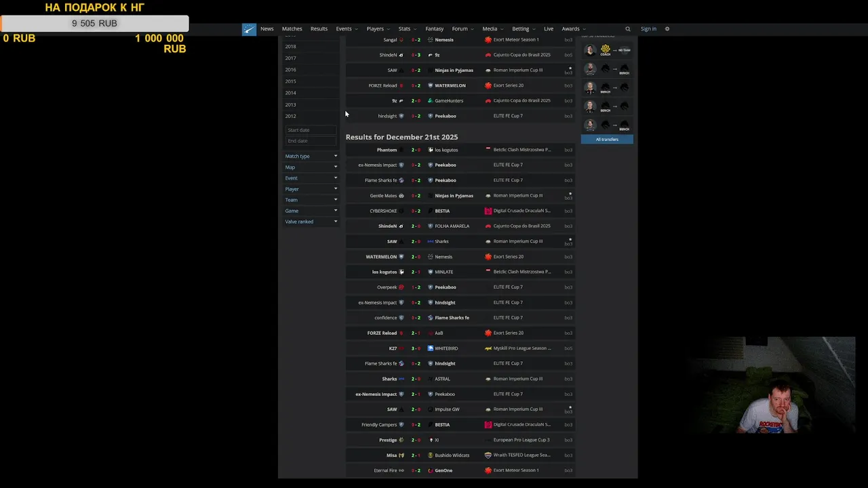Click the End date field
Image resolution: width=868 pixels, height=488 pixels.
311,141
